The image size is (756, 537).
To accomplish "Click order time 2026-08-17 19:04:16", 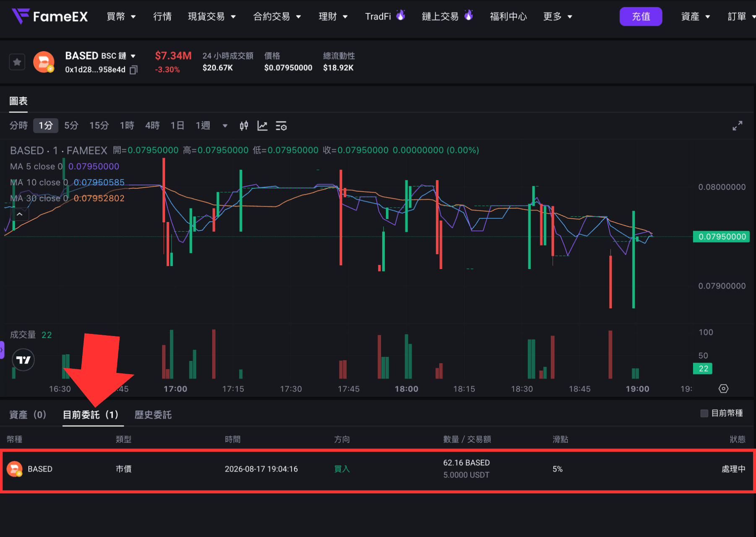I will pos(261,469).
